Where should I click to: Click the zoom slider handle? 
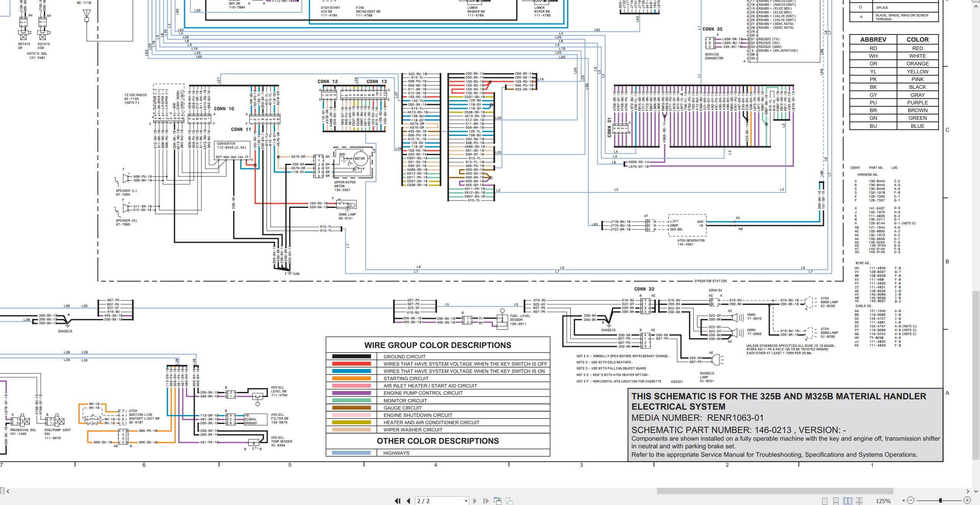coord(941,500)
